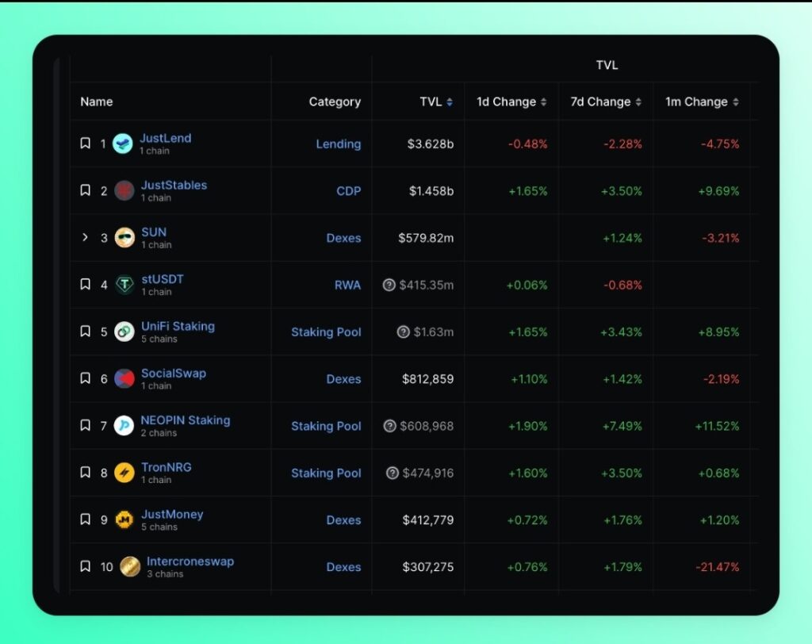Open the Lending category for JustLend
The width and height of the screenshot is (812, 644).
(x=338, y=144)
